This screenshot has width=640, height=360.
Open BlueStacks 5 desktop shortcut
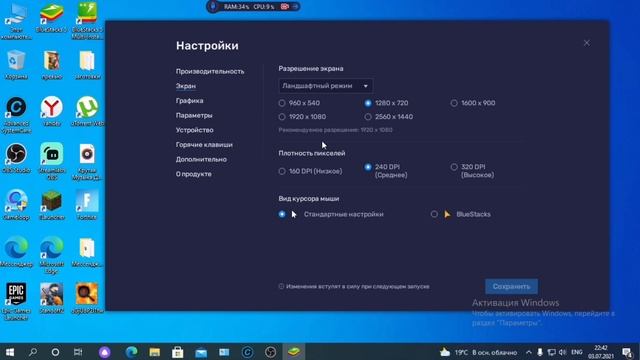click(51, 18)
